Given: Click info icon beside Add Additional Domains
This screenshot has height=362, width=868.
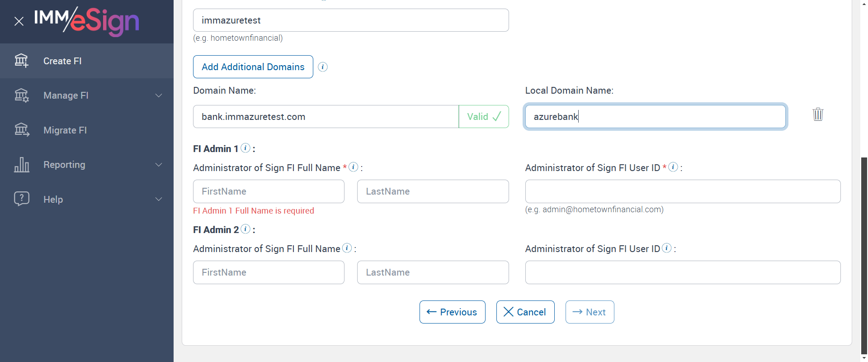Looking at the screenshot, I should pyautogui.click(x=323, y=67).
